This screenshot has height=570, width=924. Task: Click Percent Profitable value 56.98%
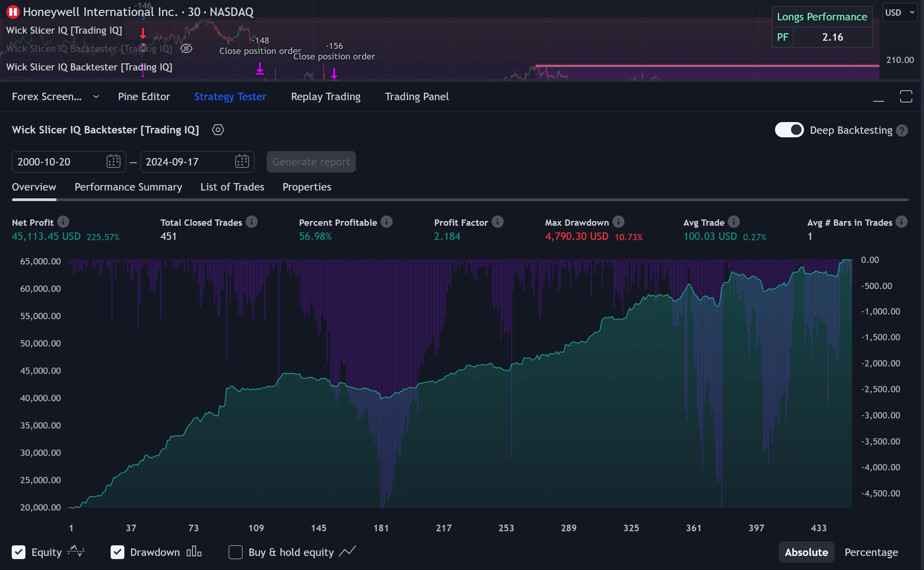(315, 236)
